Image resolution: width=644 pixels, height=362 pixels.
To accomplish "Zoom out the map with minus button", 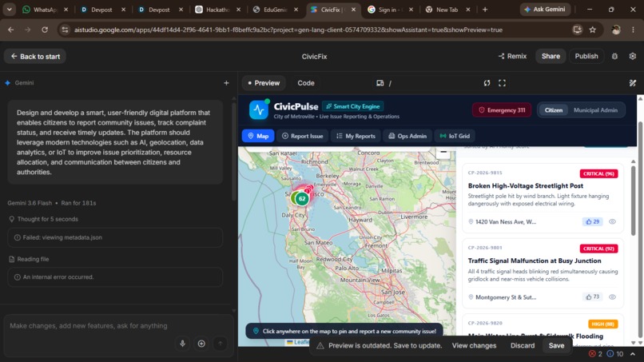I will coord(443,153).
